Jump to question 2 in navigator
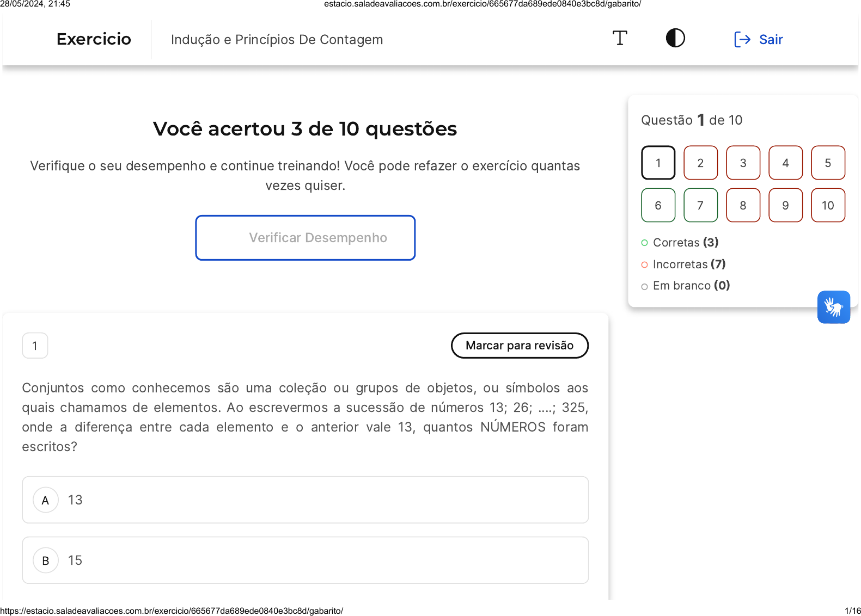Screen dimensions: 861x616 point(700,163)
